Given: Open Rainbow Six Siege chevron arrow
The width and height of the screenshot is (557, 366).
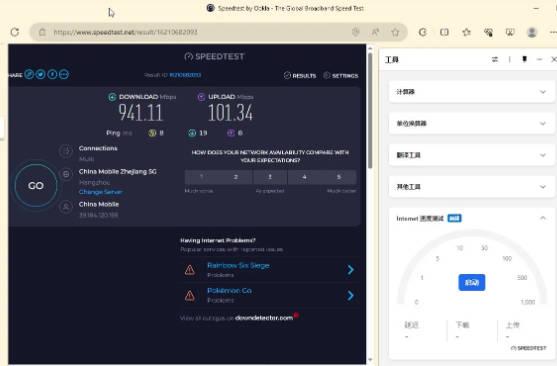Looking at the screenshot, I should pos(350,270).
